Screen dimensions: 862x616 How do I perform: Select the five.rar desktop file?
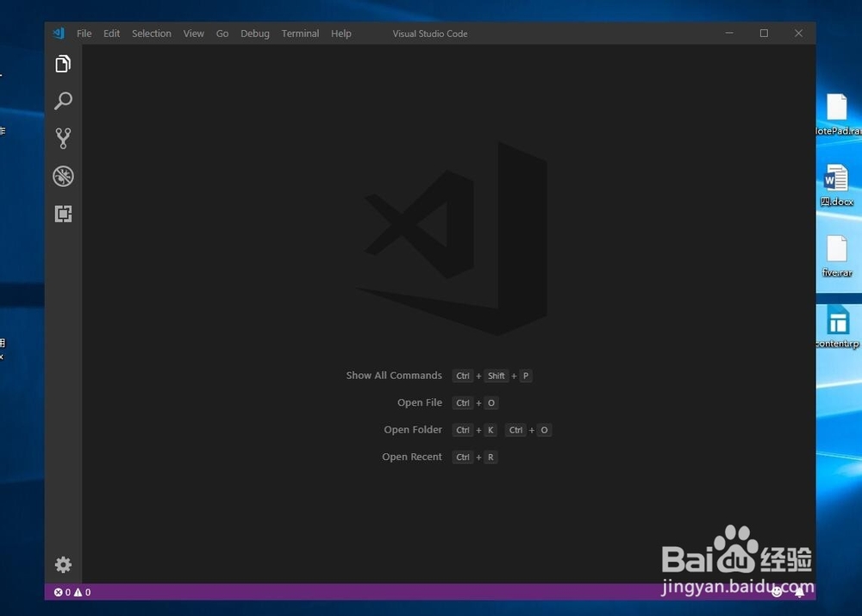click(837, 257)
